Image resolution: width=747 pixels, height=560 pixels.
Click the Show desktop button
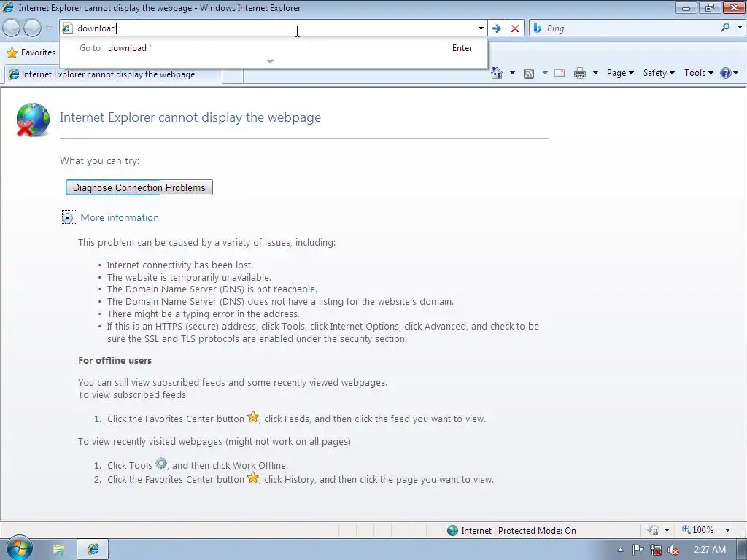742,550
